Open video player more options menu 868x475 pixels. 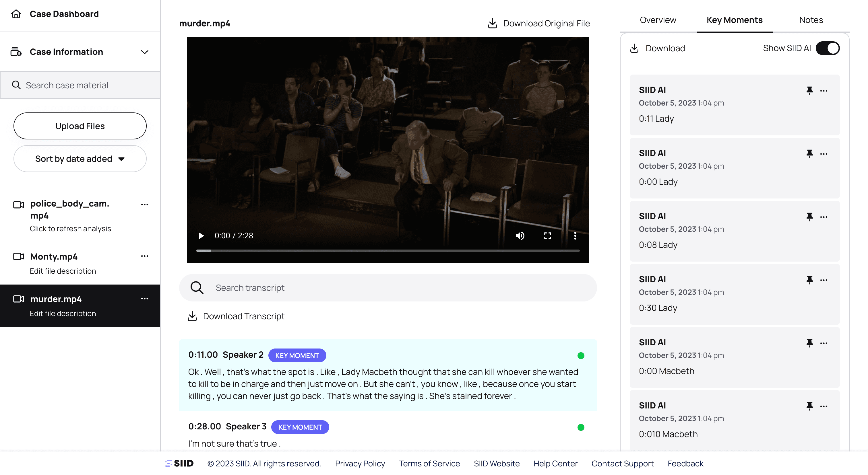(x=575, y=236)
